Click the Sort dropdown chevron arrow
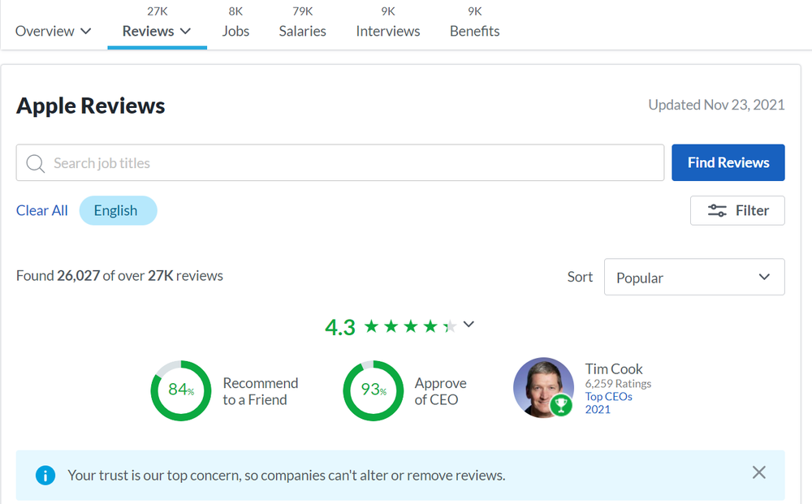Viewport: 812px width, 504px height. point(764,277)
